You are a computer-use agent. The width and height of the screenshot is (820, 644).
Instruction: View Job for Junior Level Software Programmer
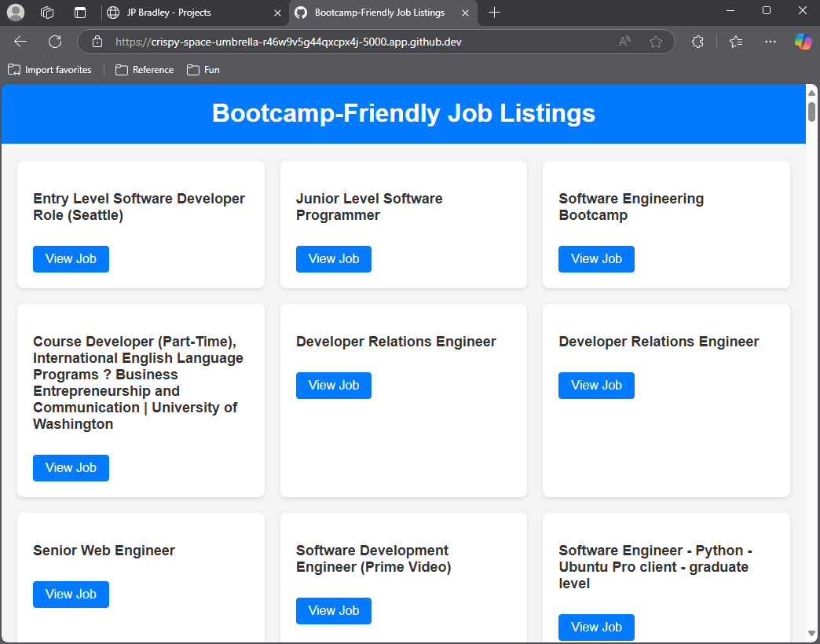tap(334, 258)
